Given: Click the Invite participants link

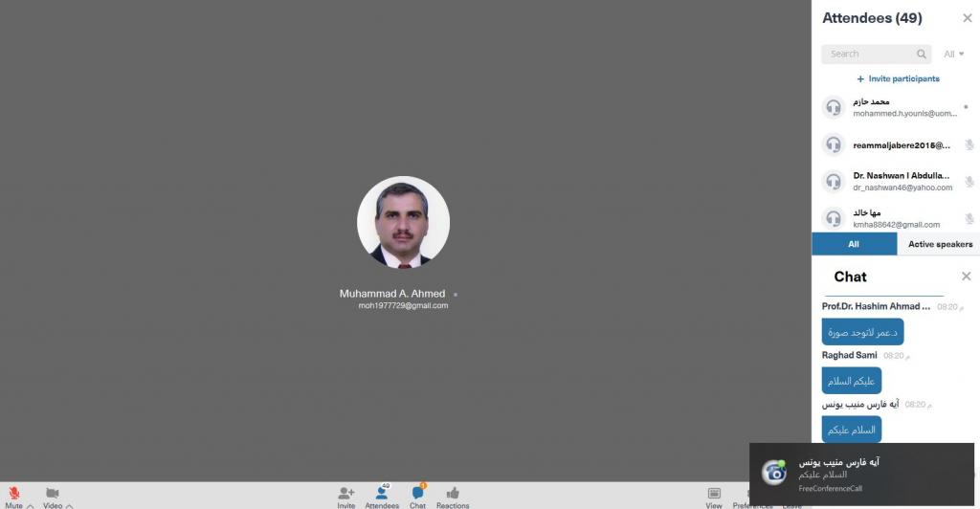Looking at the screenshot, I should click(x=898, y=78).
